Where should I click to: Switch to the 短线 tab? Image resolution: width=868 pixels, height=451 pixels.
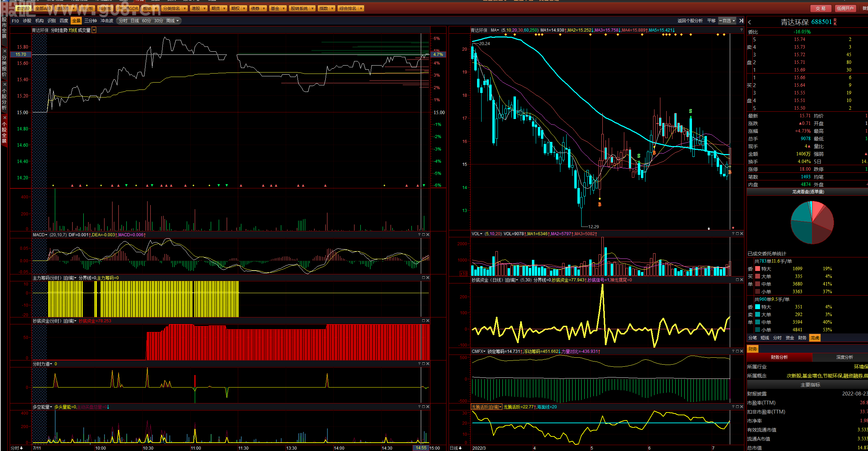coord(765,338)
